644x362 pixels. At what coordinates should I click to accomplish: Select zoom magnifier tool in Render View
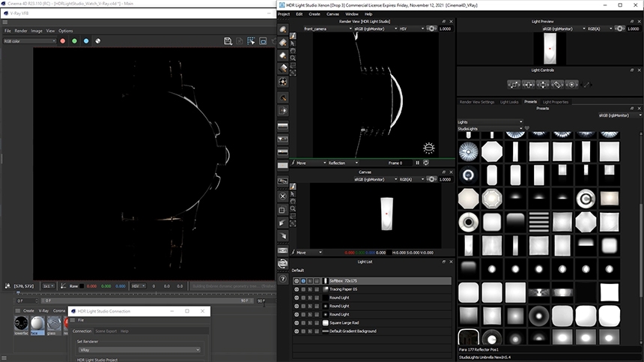click(293, 58)
